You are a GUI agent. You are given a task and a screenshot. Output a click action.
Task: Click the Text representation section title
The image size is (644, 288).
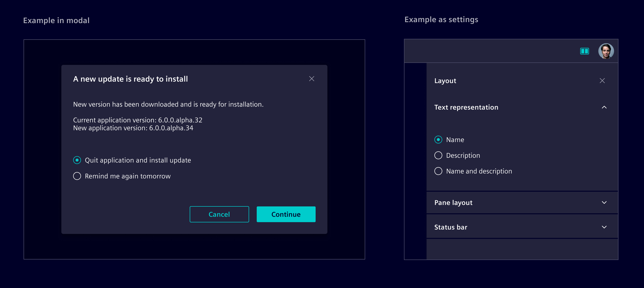coord(466,107)
